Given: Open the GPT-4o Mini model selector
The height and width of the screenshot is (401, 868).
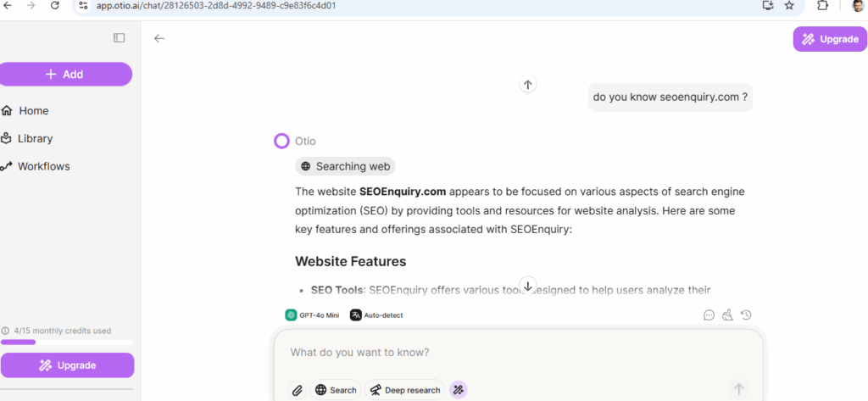Looking at the screenshot, I should tap(312, 315).
